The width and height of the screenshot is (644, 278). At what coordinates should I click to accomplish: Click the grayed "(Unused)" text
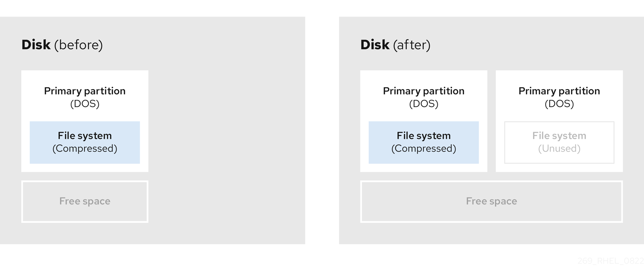click(559, 149)
